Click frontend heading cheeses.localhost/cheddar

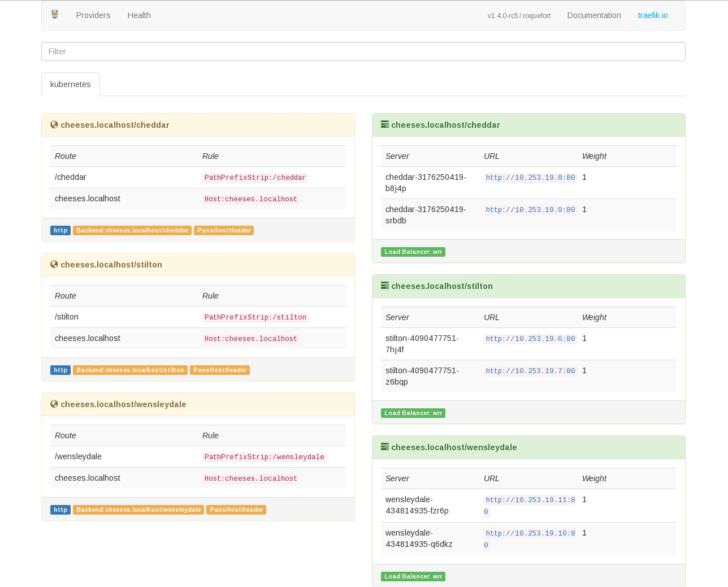(x=115, y=125)
